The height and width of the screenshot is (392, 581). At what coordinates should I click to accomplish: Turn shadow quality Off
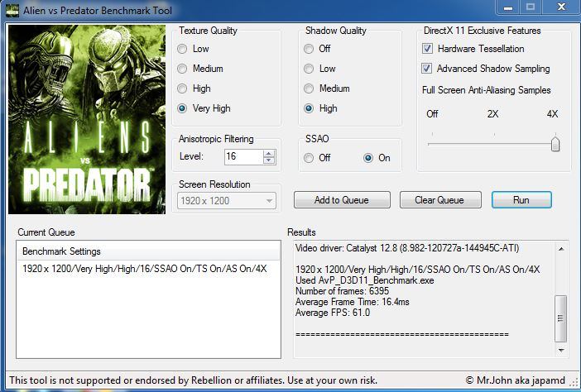click(x=309, y=49)
